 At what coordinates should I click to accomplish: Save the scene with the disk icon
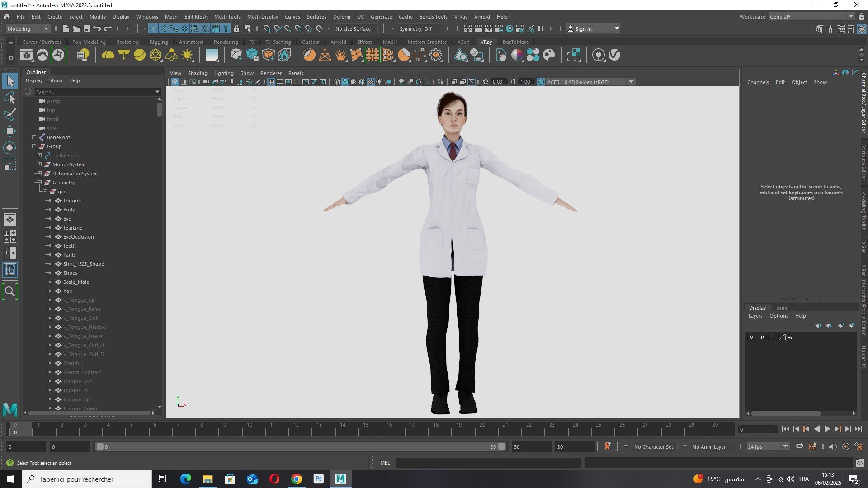[x=87, y=28]
